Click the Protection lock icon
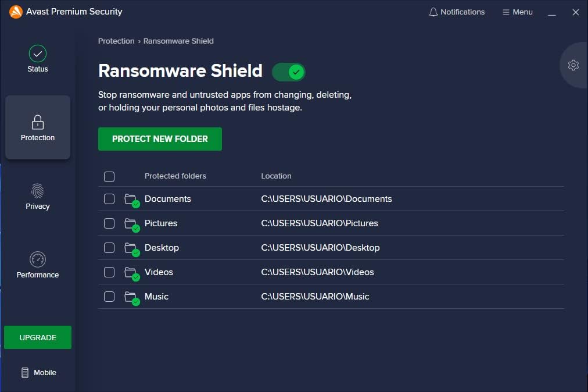The height and width of the screenshot is (392, 588). coord(37,122)
